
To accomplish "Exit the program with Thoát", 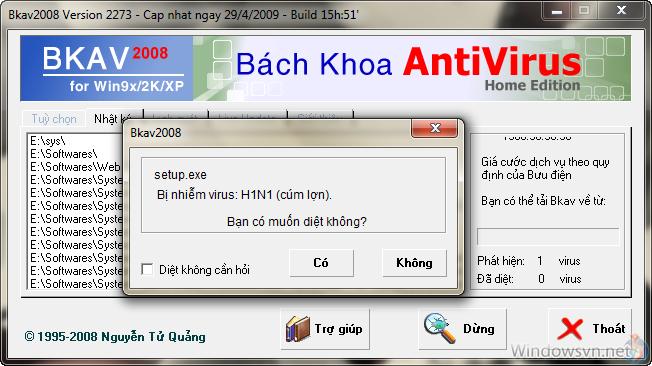I will coord(590,329).
